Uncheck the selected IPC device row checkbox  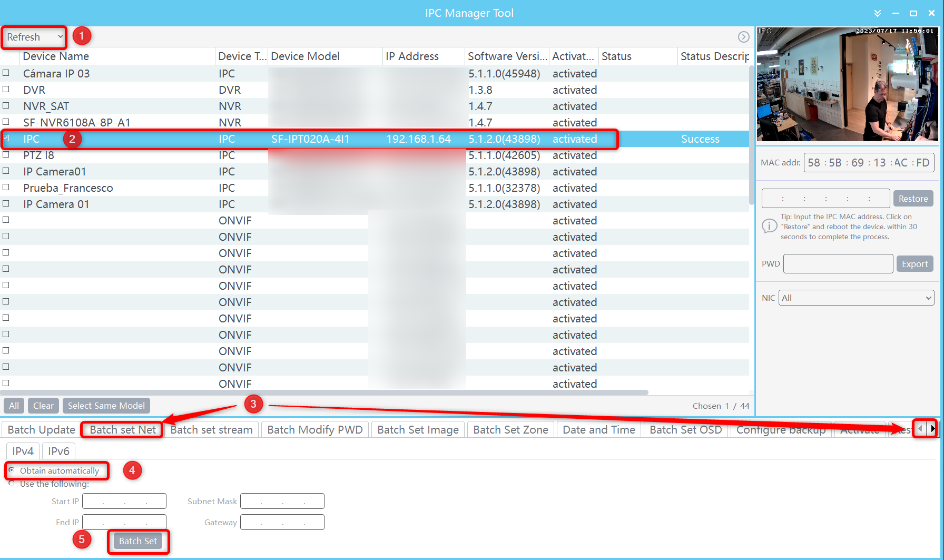pyautogui.click(x=6, y=138)
